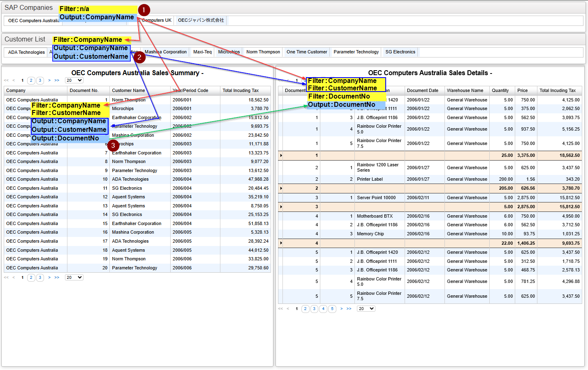Open page size dropdown below Sales Details table
Image resolution: width=588 pixels, height=370 pixels.
pos(366,309)
